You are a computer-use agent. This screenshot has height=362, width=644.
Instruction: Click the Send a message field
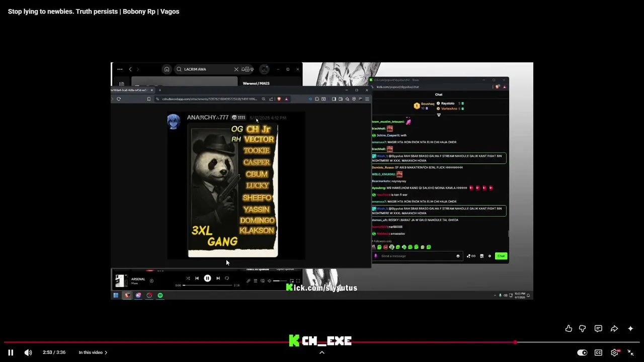pos(418,256)
